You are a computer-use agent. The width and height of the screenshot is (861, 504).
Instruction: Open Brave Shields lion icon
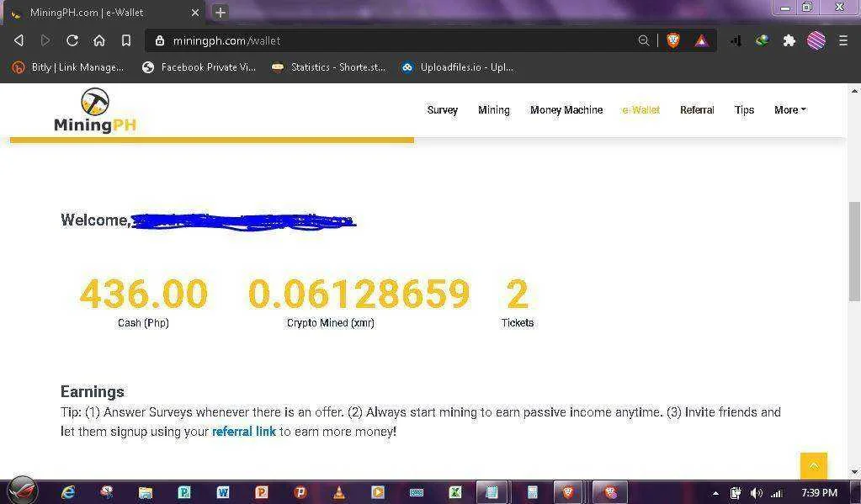672,40
